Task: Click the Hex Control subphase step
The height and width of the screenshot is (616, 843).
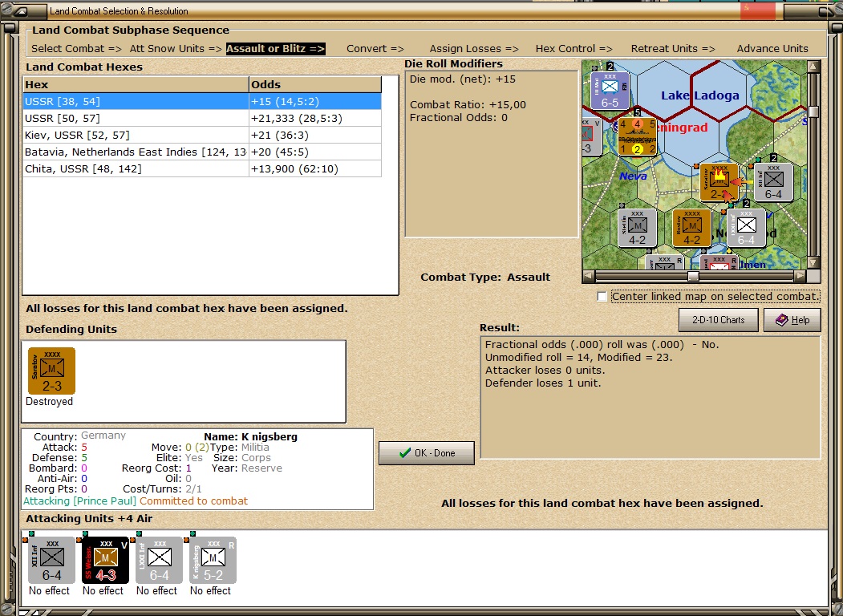Action: coord(573,48)
